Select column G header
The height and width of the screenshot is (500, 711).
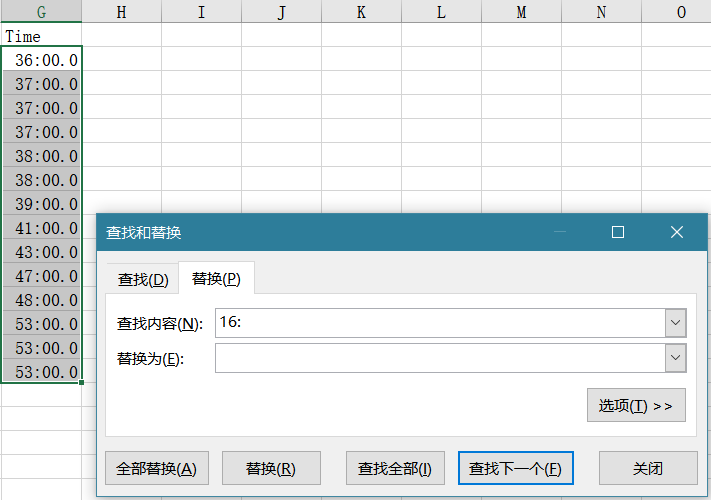tap(41, 11)
